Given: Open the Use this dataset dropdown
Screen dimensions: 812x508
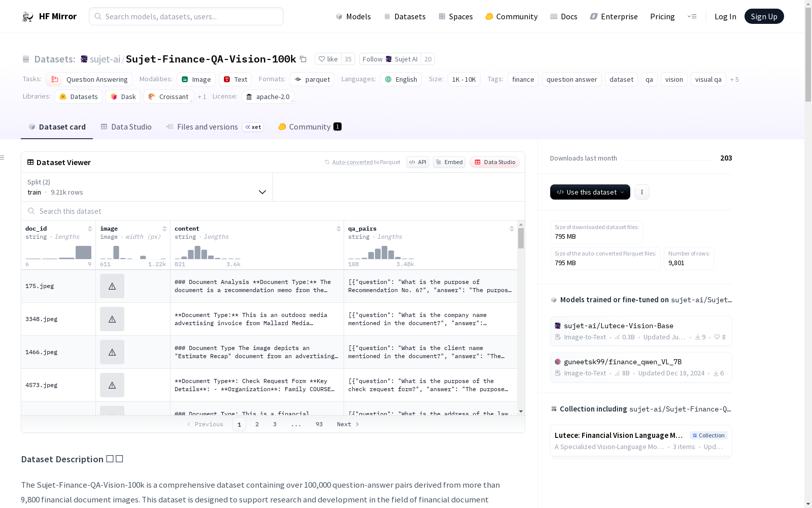Looking at the screenshot, I should pos(590,192).
